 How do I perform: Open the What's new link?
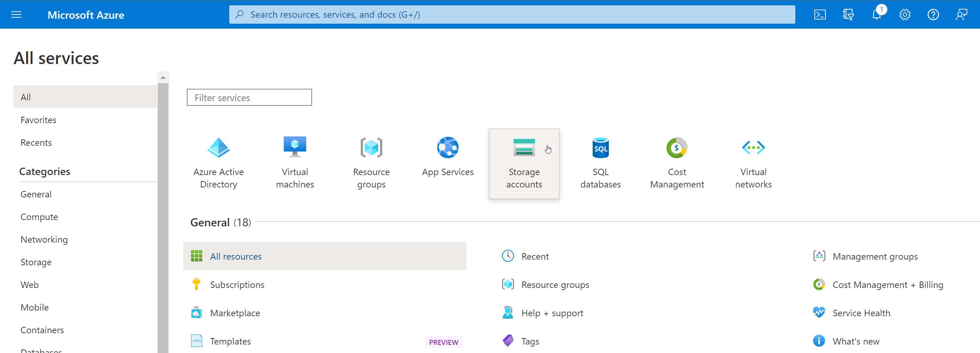coord(856,341)
